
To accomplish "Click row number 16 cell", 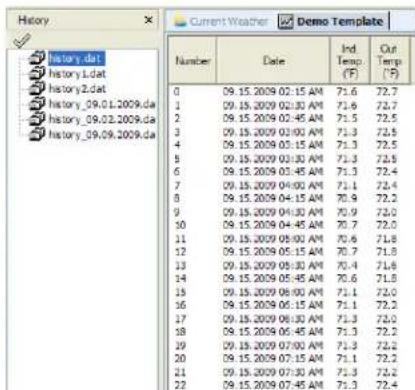I will click(x=180, y=305).
